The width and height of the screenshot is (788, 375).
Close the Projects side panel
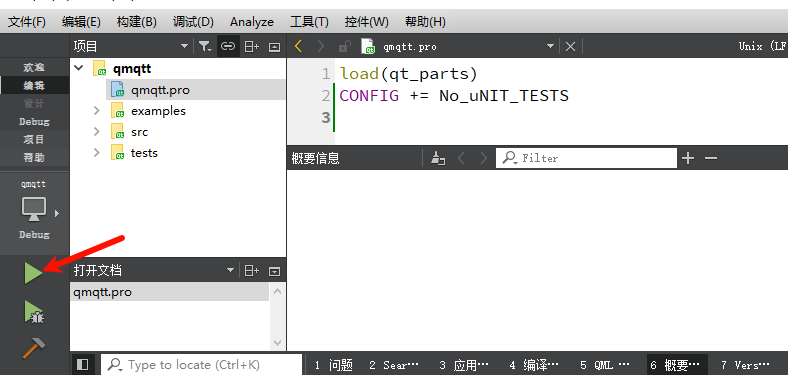[274, 47]
